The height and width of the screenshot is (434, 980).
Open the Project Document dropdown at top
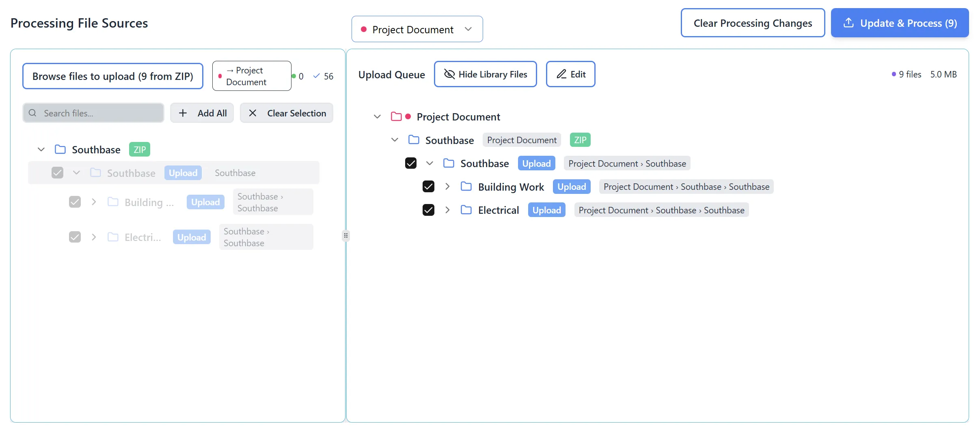(417, 29)
